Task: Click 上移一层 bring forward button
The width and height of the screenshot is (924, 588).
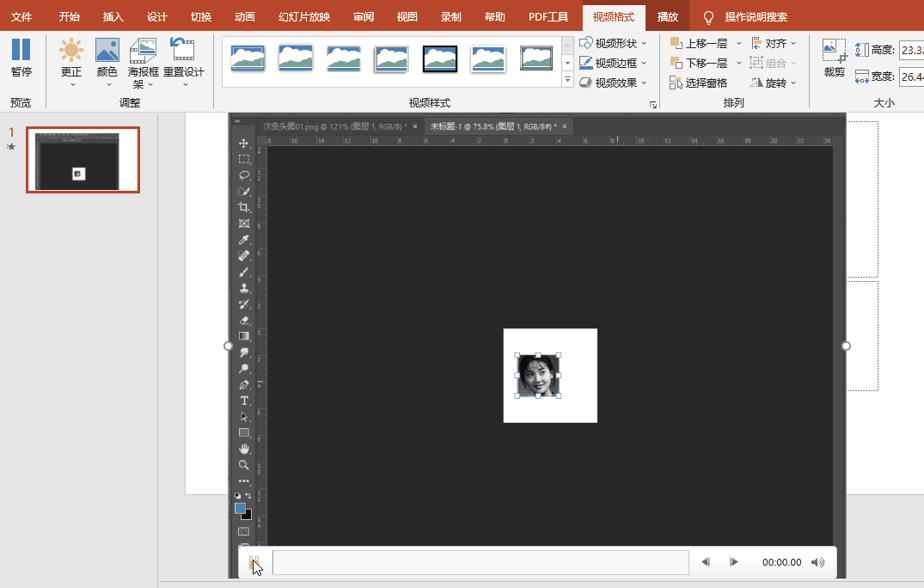Action: pos(700,43)
